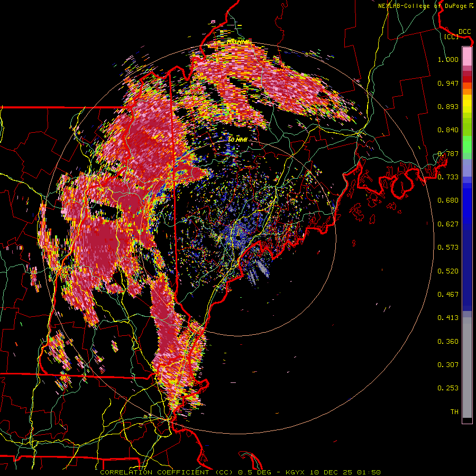Pick the light pink color bar segment
This screenshot has width=476, height=476.
tap(467, 57)
